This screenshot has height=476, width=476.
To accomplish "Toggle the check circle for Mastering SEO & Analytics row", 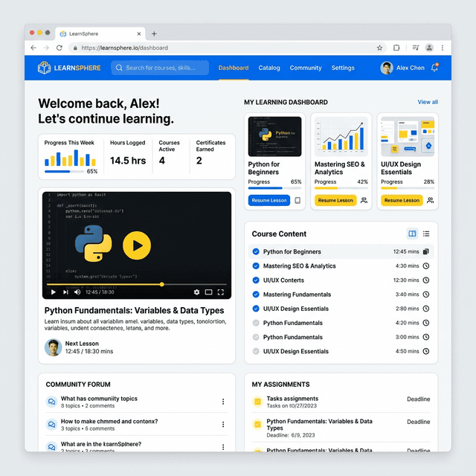I will point(256,266).
